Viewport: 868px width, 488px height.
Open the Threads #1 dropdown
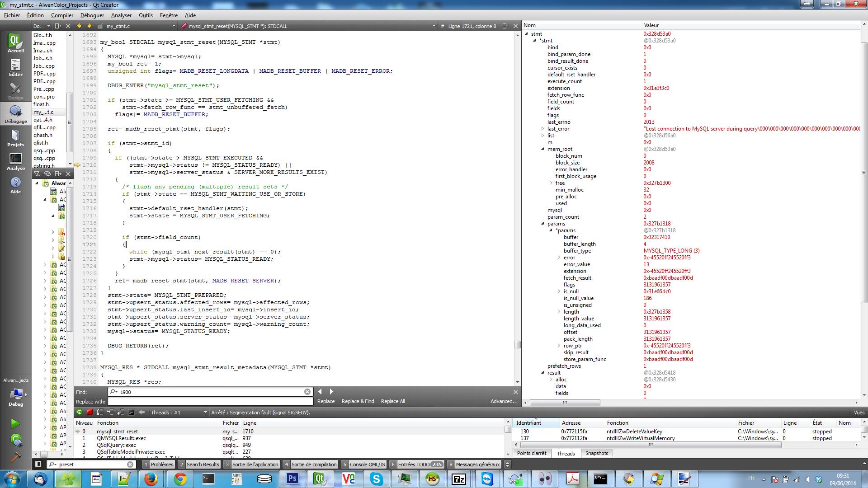point(179,412)
